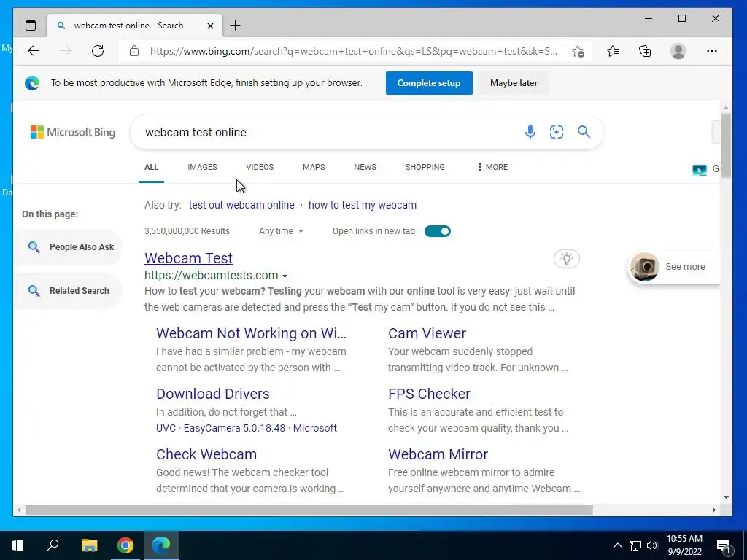Open a new browser tab
Image resolution: width=747 pixels, height=560 pixels.
click(x=235, y=26)
